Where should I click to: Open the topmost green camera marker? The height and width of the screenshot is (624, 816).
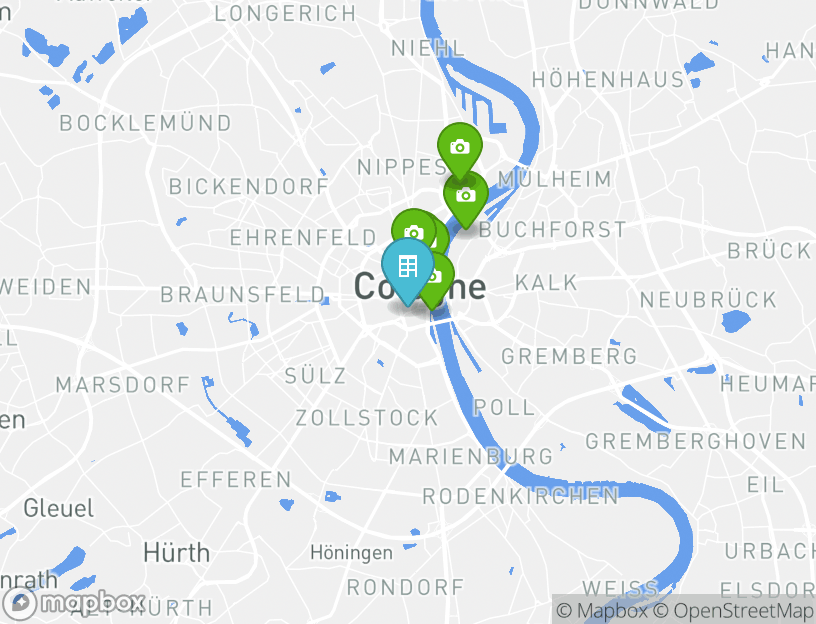460,148
